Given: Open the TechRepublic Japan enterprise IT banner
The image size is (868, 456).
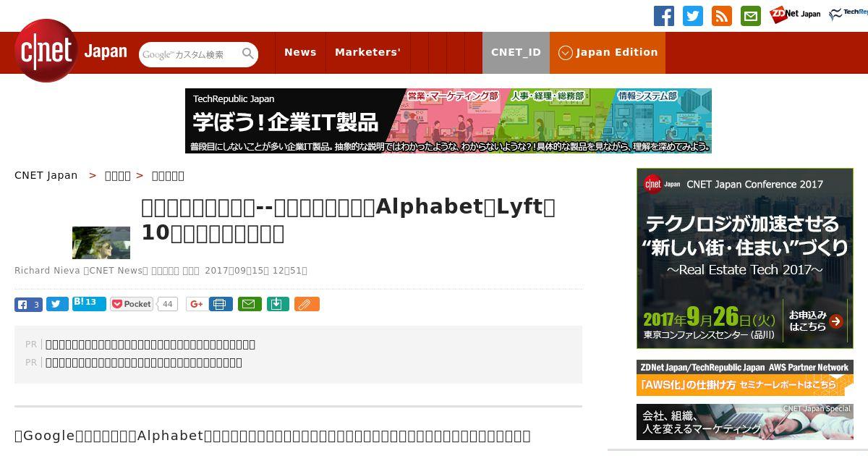Looking at the screenshot, I should (448, 121).
